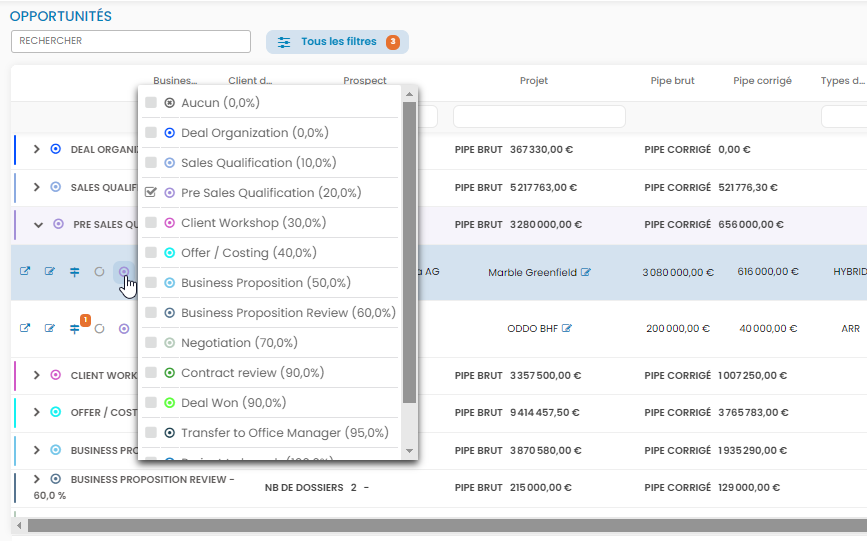Open Tous les filtres panel
The width and height of the screenshot is (867, 541).
pyautogui.click(x=337, y=42)
